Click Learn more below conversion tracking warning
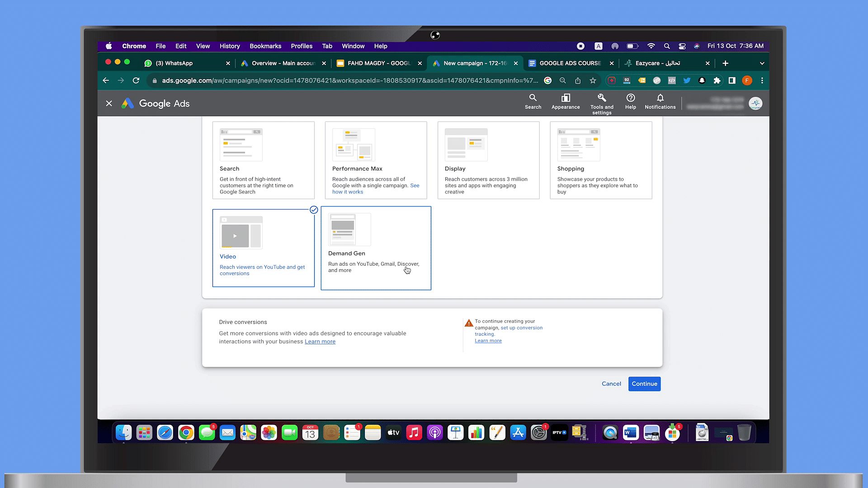The image size is (868, 488). coord(488,341)
